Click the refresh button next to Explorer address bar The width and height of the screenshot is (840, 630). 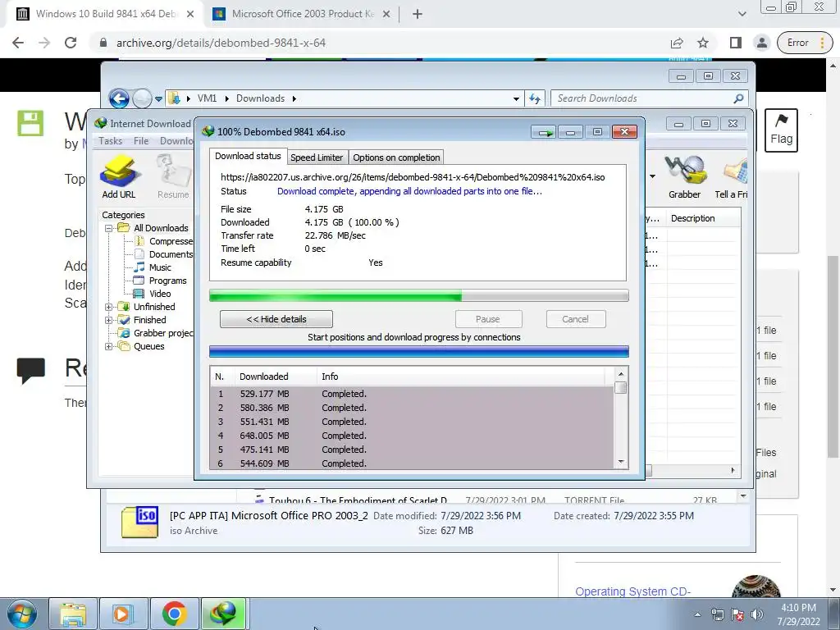pyautogui.click(x=535, y=98)
